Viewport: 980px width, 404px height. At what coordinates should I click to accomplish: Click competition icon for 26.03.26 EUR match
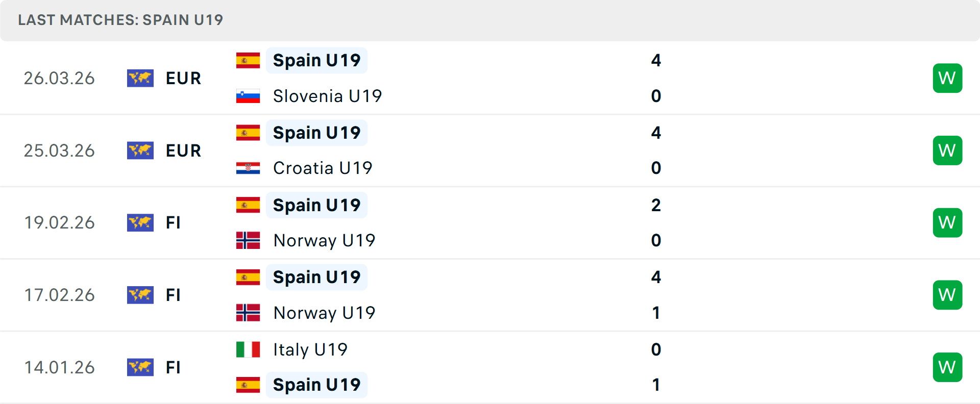140,78
